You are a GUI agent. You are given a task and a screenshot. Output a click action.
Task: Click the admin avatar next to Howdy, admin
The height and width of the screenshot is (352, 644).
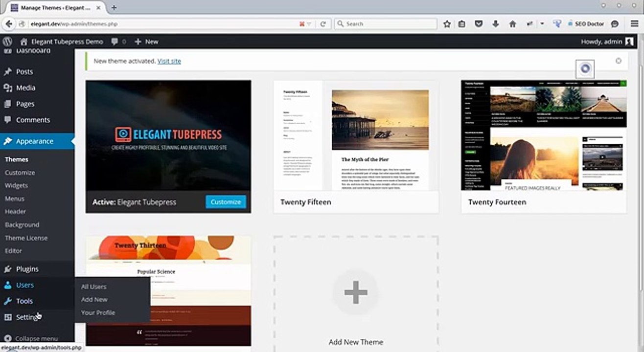(630, 42)
